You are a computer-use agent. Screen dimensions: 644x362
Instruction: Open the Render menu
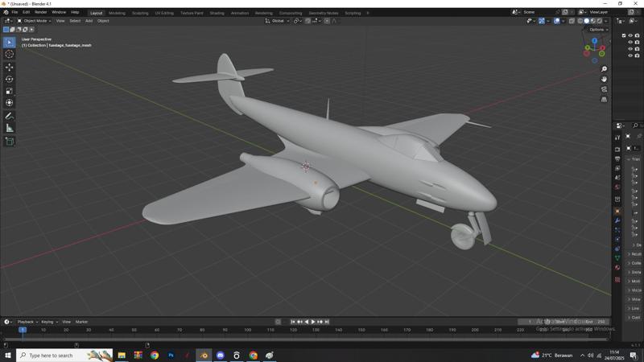pyautogui.click(x=41, y=12)
